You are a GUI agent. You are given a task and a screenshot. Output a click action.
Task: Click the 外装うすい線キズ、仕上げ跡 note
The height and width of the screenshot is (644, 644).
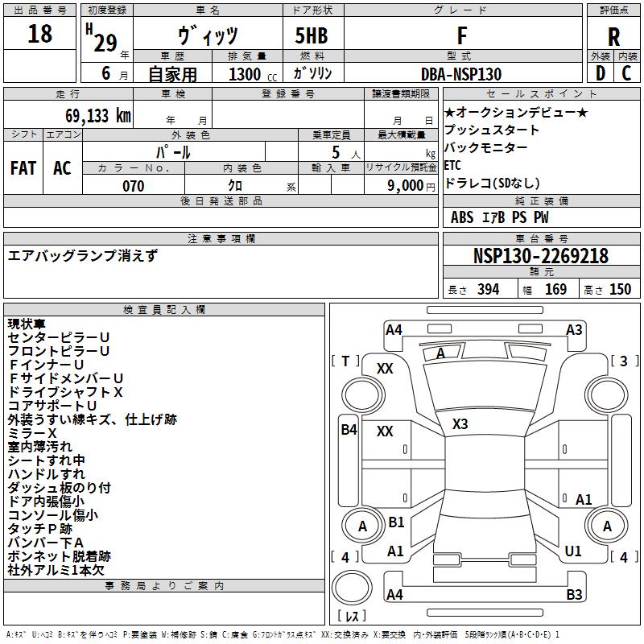92,419
